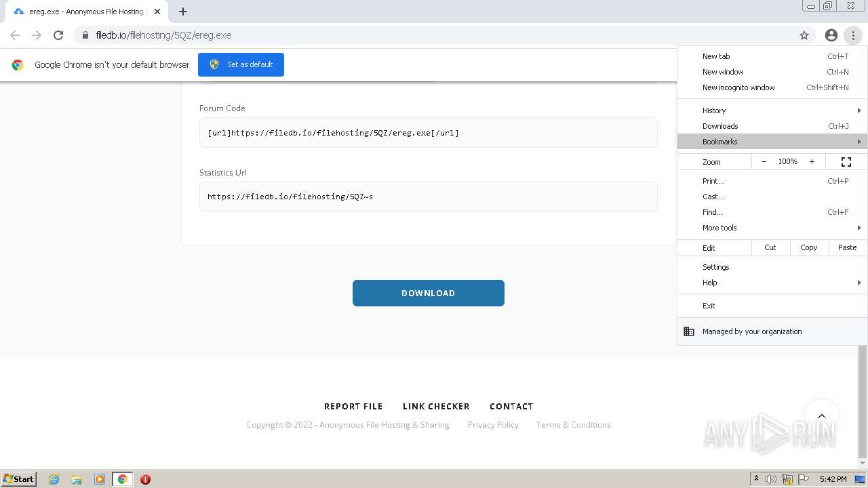Expand the History submenu
The height and width of the screenshot is (488, 868).
(x=772, y=110)
